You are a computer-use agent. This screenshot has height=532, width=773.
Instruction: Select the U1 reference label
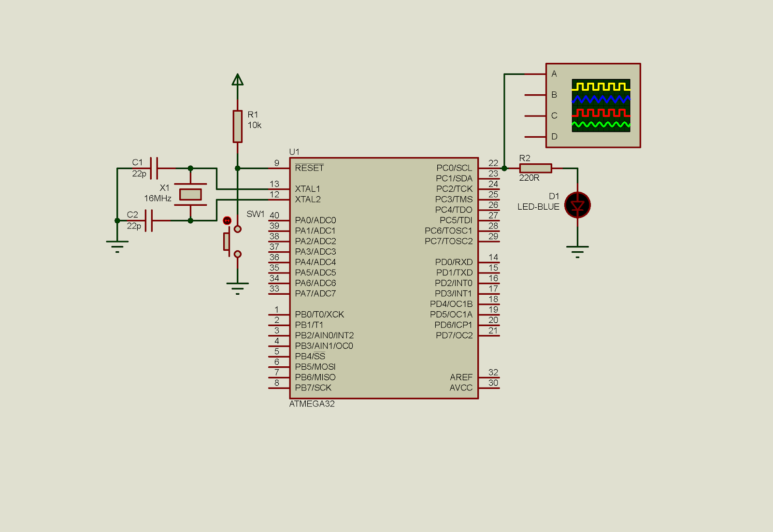(x=294, y=152)
